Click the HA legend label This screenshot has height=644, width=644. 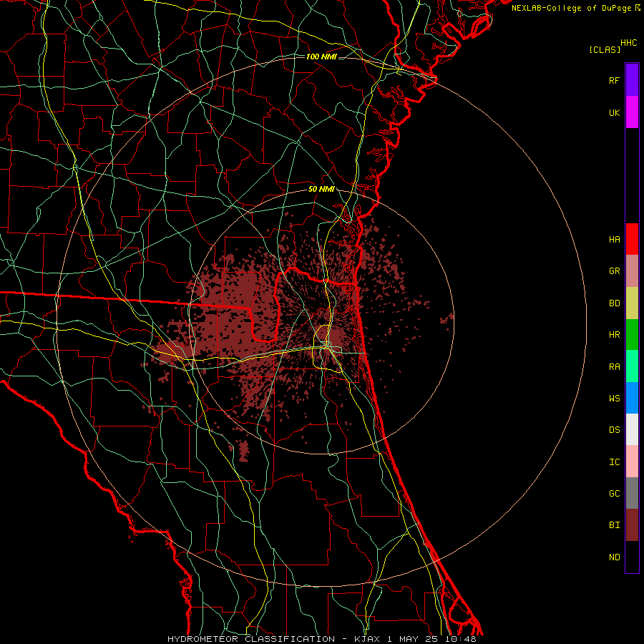615,239
